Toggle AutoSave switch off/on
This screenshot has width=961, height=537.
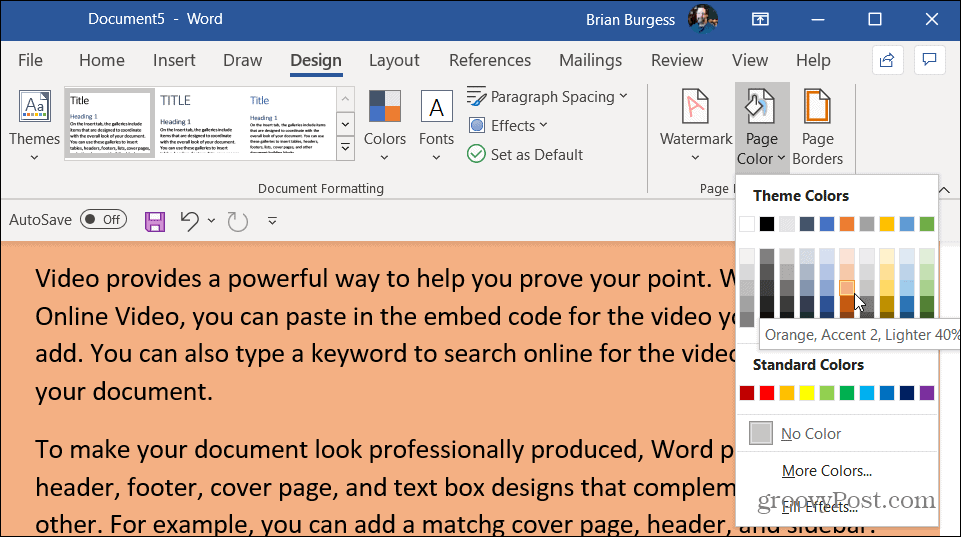pos(103,219)
